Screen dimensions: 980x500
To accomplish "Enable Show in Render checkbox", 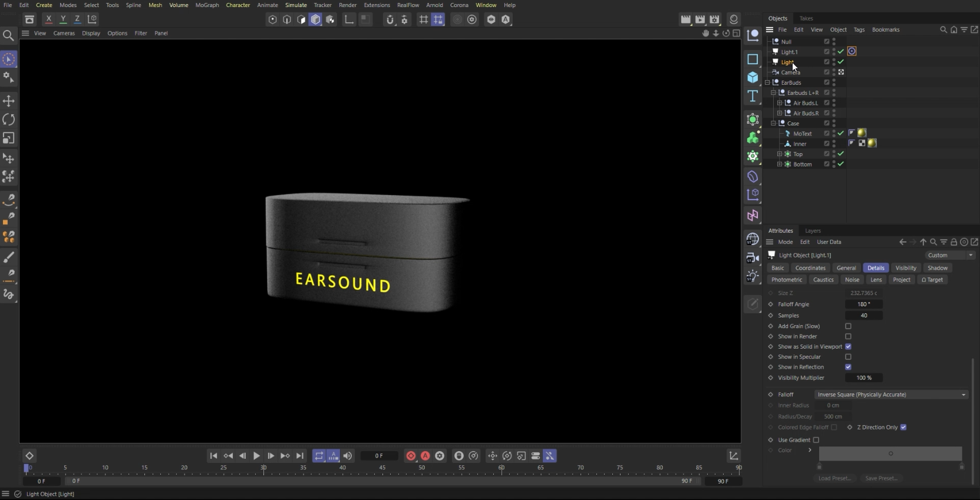I will tap(848, 337).
